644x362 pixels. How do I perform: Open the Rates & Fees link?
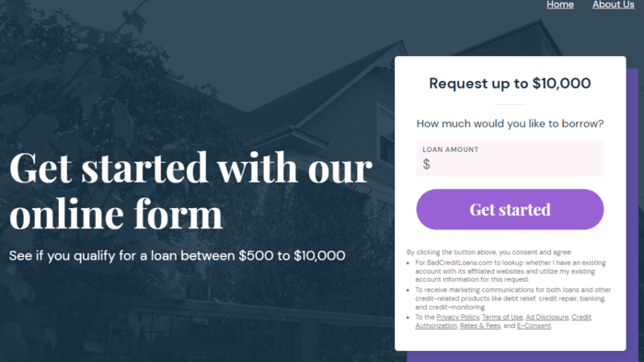pos(480,326)
